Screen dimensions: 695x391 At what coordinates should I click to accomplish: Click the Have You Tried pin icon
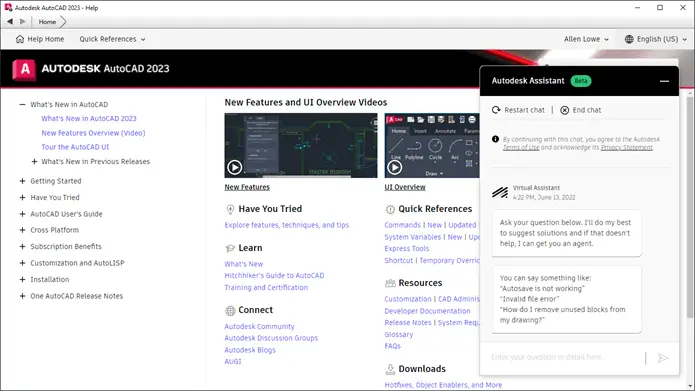coord(230,209)
